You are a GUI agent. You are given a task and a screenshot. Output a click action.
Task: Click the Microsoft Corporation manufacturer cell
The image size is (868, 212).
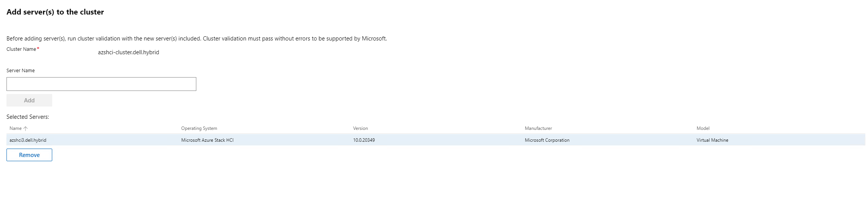coord(547,140)
